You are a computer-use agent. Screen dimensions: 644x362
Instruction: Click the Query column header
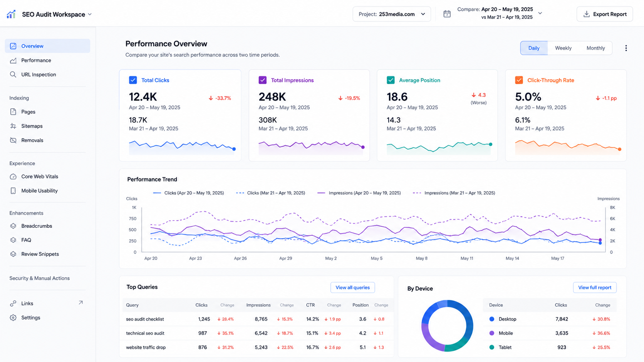(x=132, y=305)
